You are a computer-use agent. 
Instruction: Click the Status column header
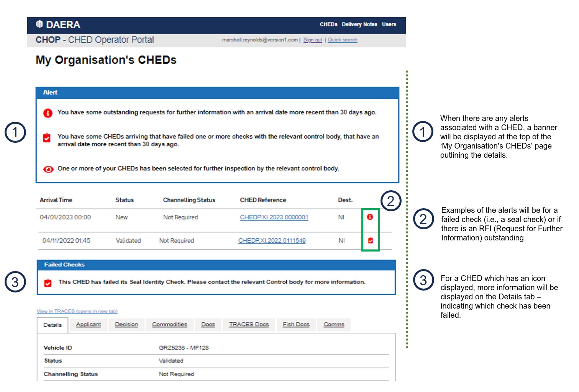[x=125, y=200]
